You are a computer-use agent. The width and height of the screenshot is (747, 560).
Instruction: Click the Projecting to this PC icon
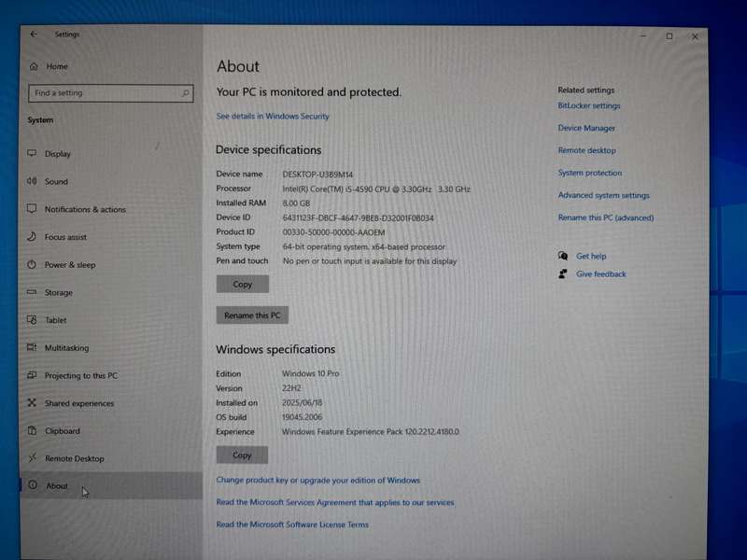point(32,375)
